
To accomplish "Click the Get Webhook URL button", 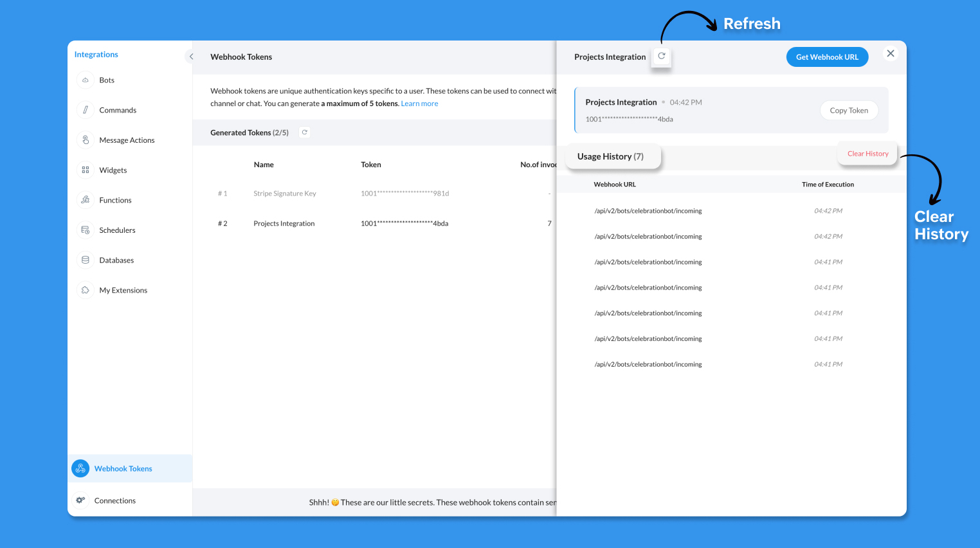I will click(x=827, y=57).
